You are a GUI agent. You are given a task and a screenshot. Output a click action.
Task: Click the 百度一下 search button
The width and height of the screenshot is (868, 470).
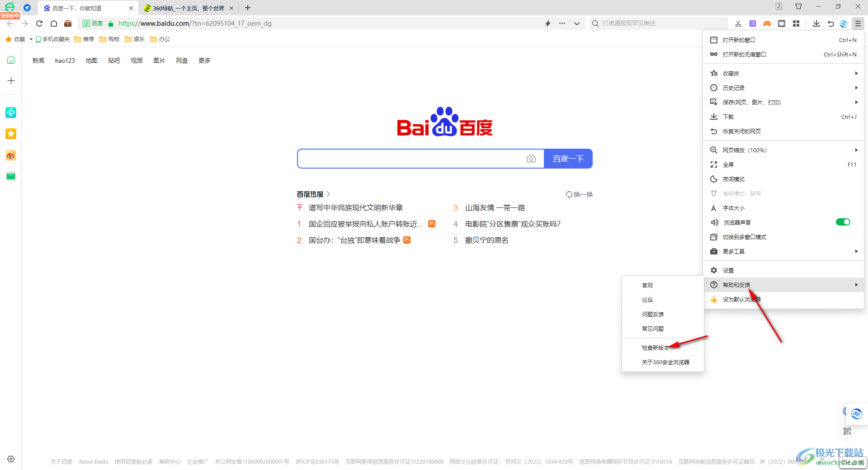568,159
